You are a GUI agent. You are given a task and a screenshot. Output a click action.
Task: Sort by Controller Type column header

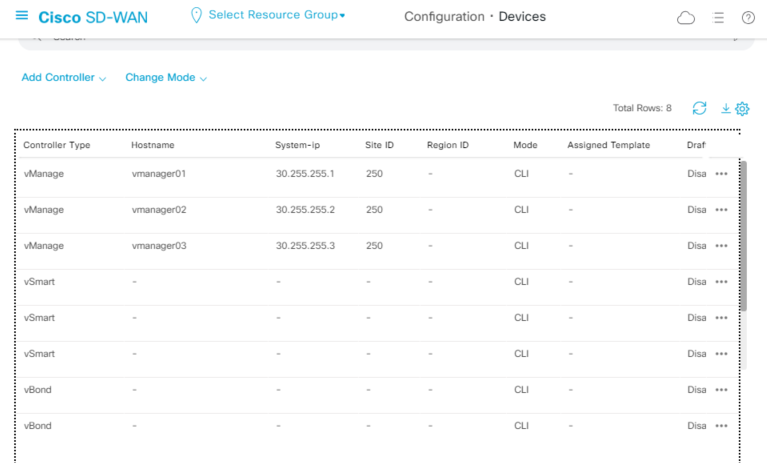point(57,145)
